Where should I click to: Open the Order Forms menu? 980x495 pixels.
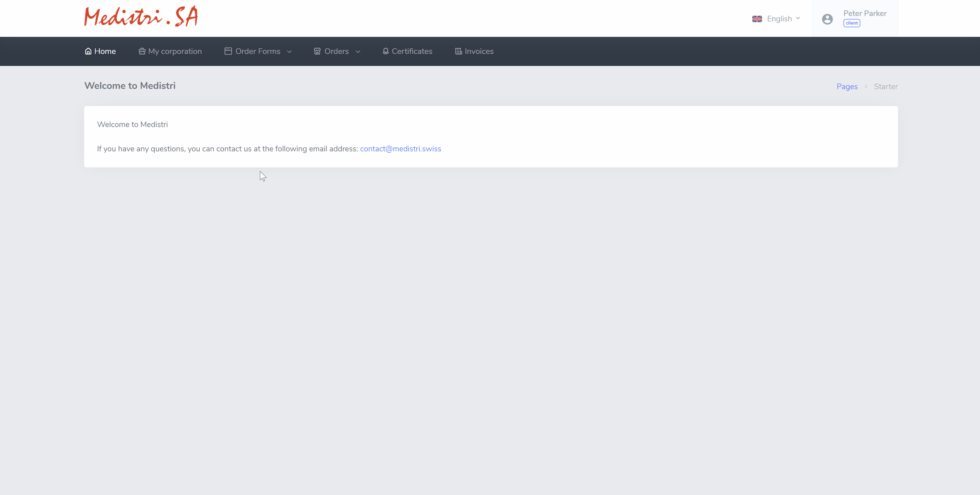coord(258,51)
